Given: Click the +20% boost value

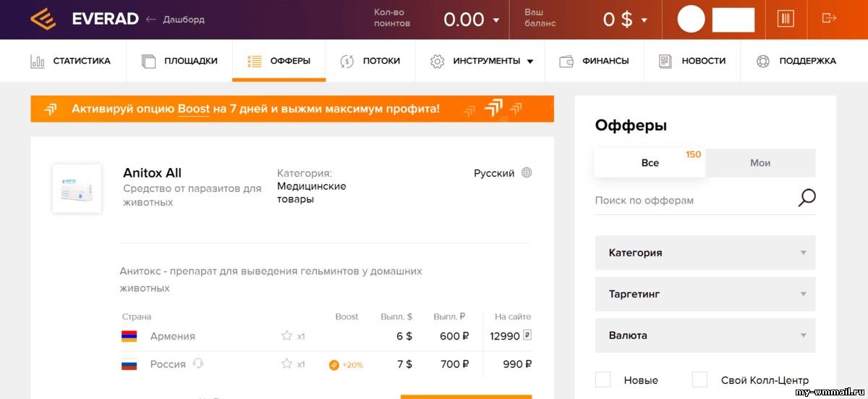Looking at the screenshot, I should click(352, 365).
